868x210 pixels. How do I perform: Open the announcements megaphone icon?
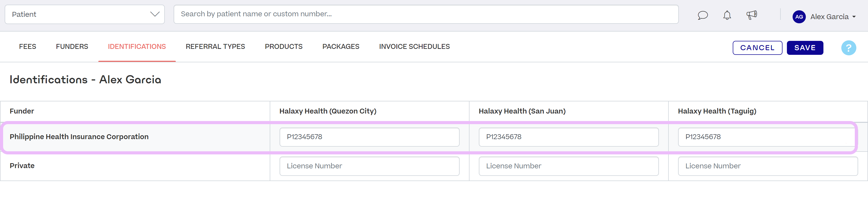[x=751, y=15]
